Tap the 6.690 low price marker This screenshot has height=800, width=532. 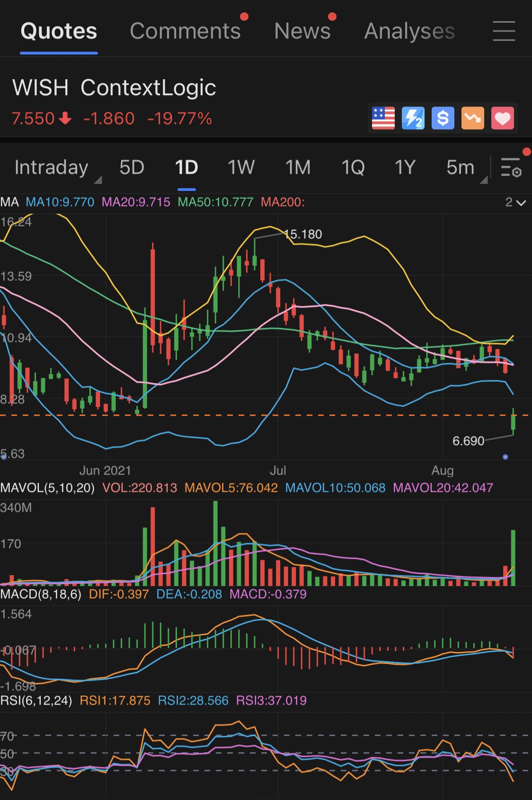(469, 441)
